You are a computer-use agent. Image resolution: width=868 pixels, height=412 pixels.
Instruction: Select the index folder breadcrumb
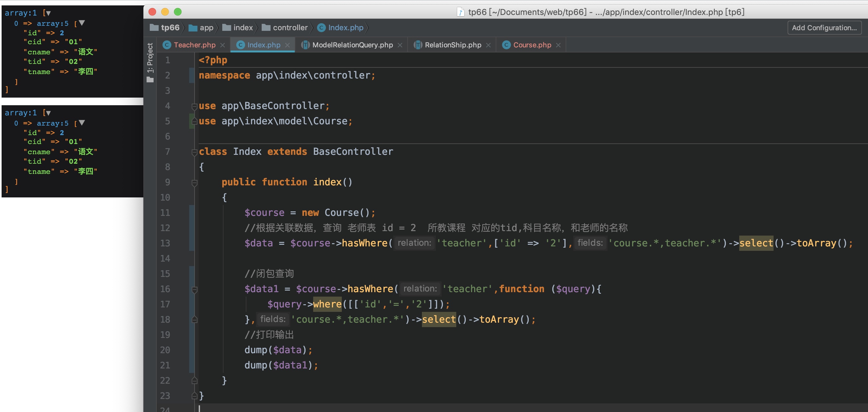(x=243, y=28)
